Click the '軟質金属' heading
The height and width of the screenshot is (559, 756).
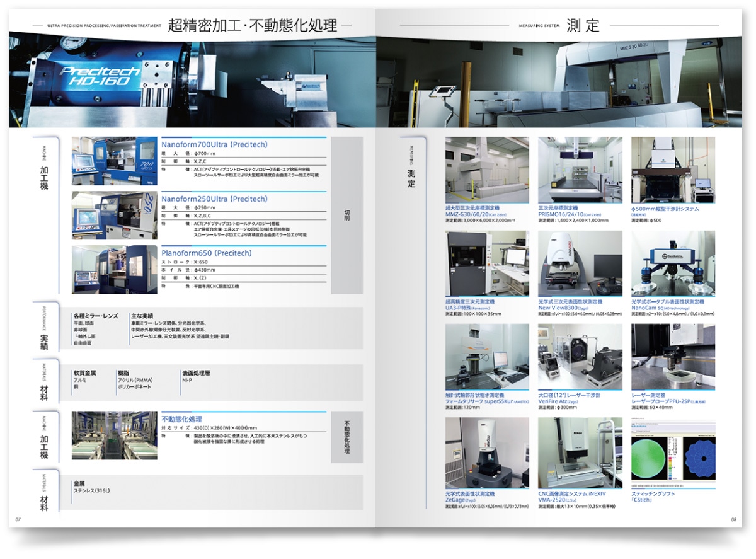(84, 373)
